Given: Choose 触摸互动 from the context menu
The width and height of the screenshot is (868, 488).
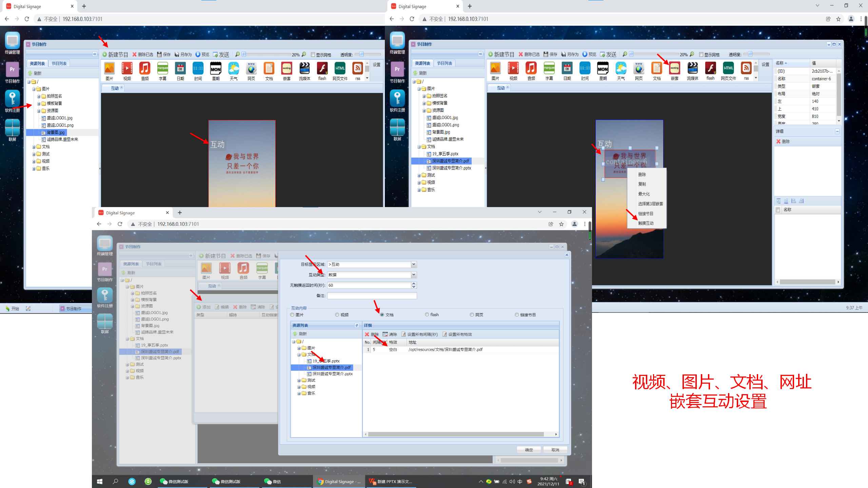Looking at the screenshot, I should 646,223.
